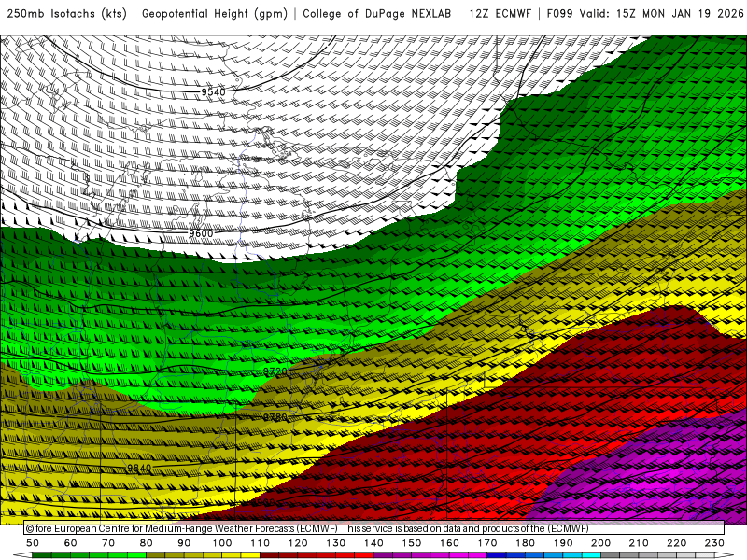
Task: Click the "12Z ECMWF" model run label
Action: 500,14
